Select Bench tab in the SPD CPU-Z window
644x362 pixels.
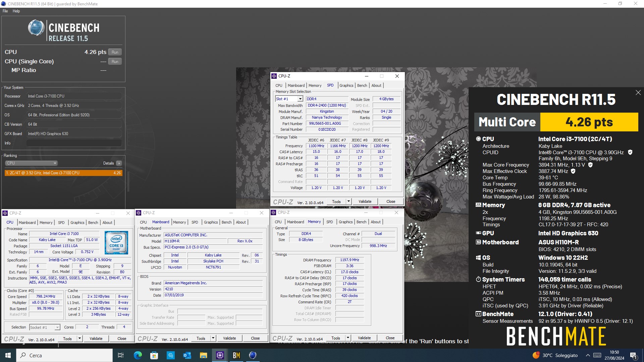point(362,85)
